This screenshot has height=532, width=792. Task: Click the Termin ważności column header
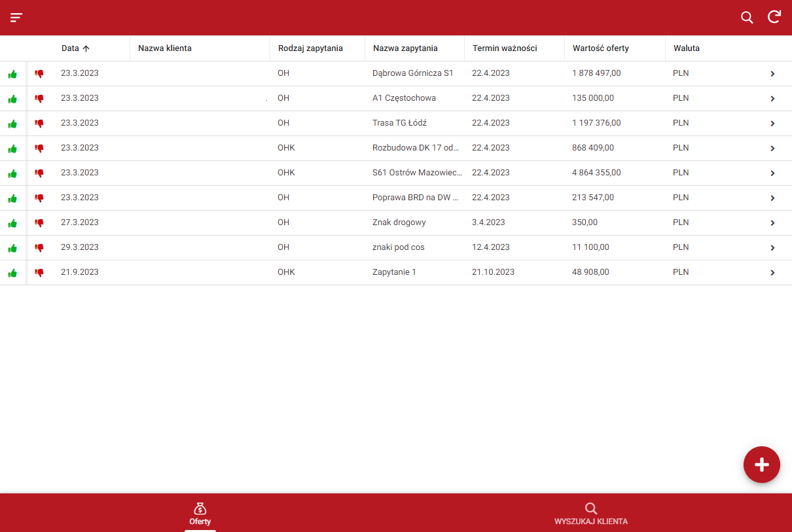(505, 48)
